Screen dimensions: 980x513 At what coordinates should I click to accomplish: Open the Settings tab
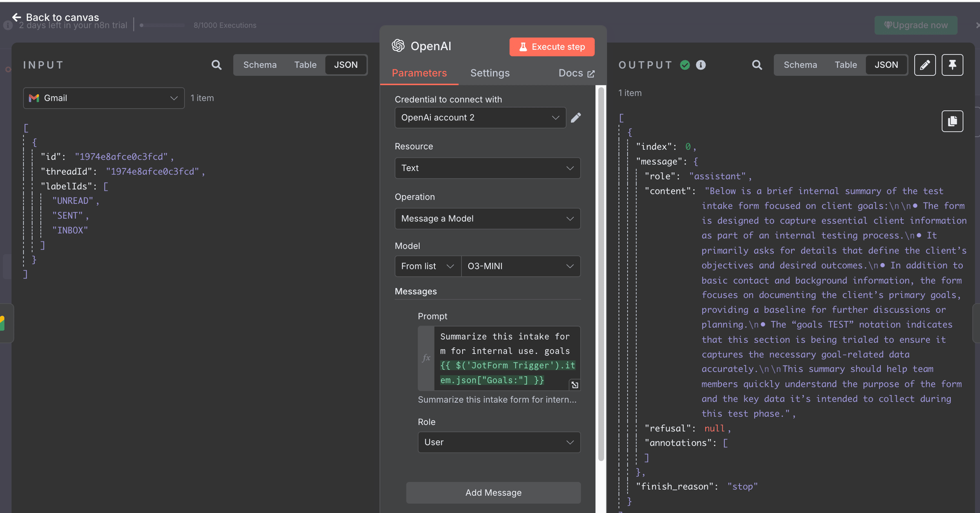[x=490, y=73]
